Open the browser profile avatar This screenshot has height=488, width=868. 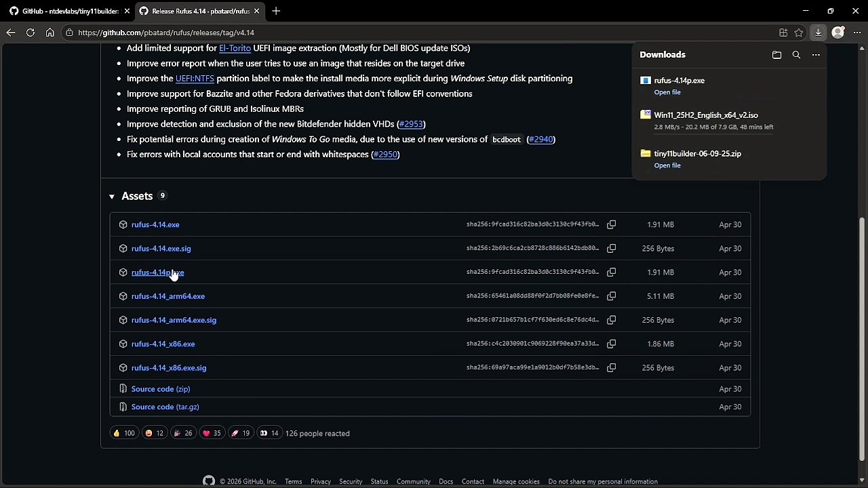click(x=838, y=33)
